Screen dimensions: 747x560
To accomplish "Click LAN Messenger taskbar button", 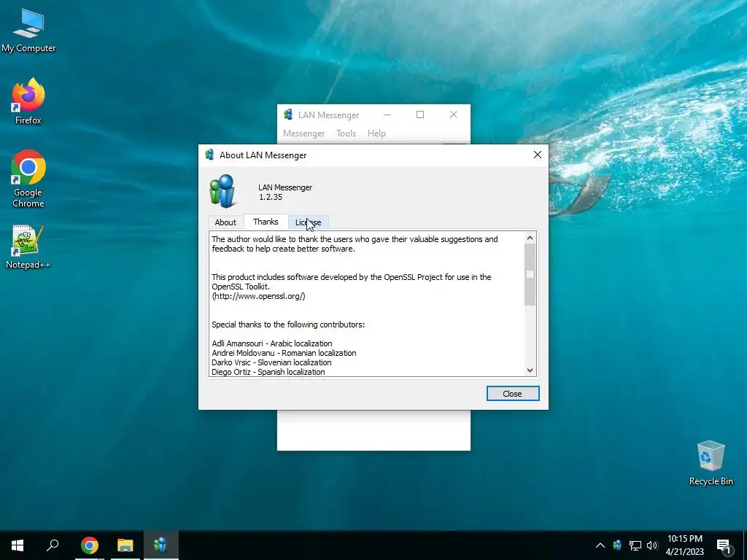I will coord(161,545).
